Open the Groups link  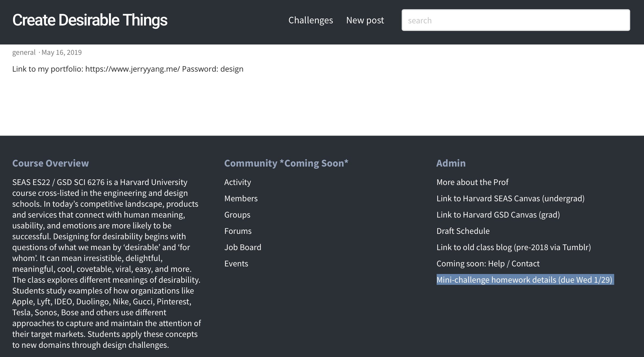[237, 215]
